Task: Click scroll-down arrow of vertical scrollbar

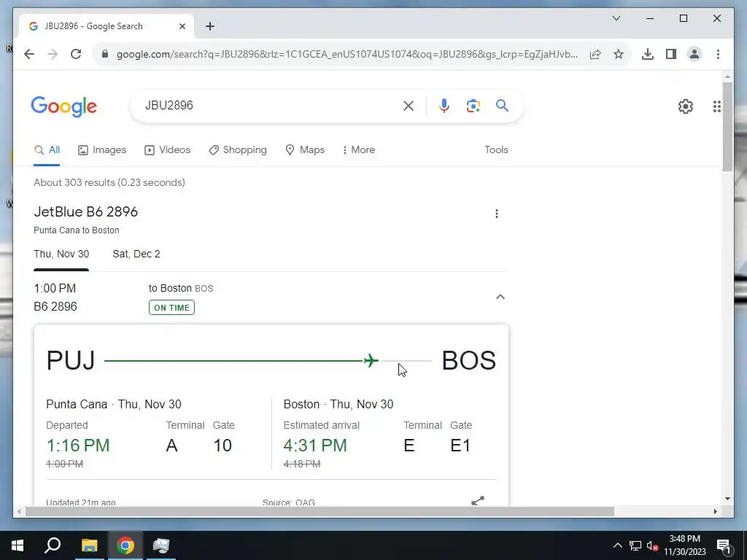Action: [727, 499]
